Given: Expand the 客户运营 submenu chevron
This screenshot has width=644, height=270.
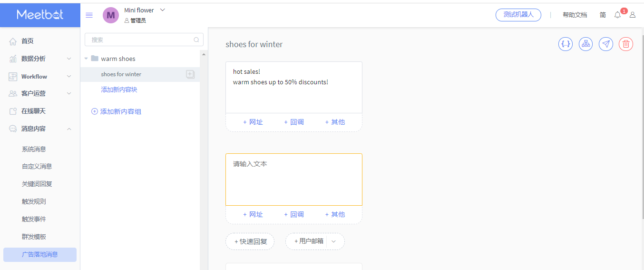Looking at the screenshot, I should pyautogui.click(x=69, y=94).
